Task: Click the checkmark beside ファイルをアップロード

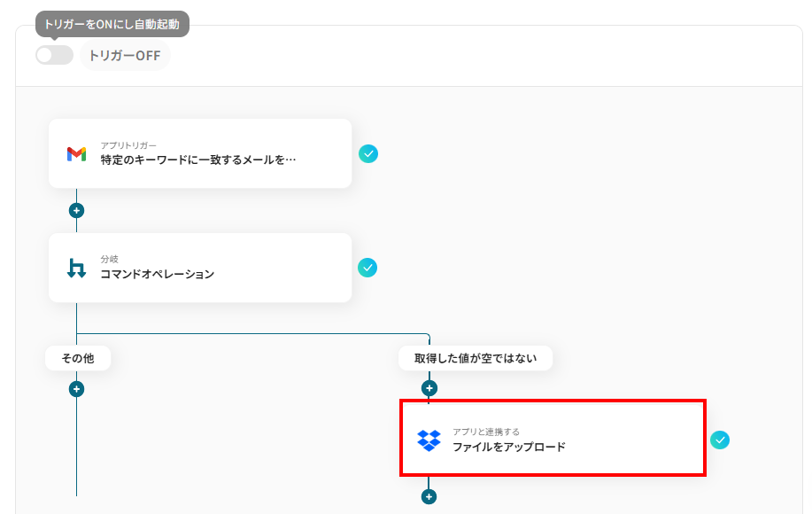Action: (x=720, y=440)
